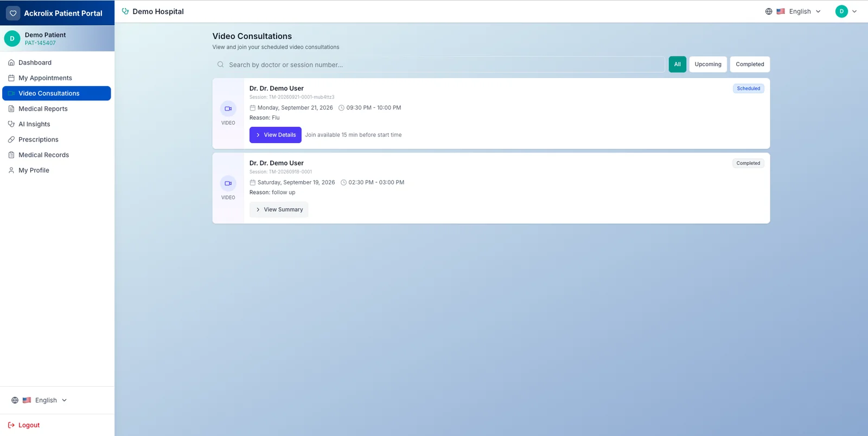Viewport: 868px width, 436px height.
Task: Click the heart shield portal logo icon
Action: point(13,13)
